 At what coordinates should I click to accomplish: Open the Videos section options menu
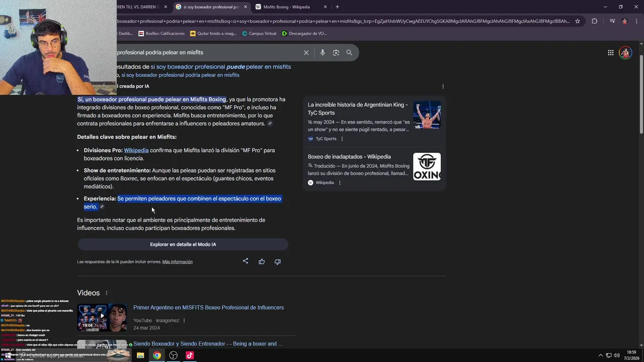pos(106,293)
